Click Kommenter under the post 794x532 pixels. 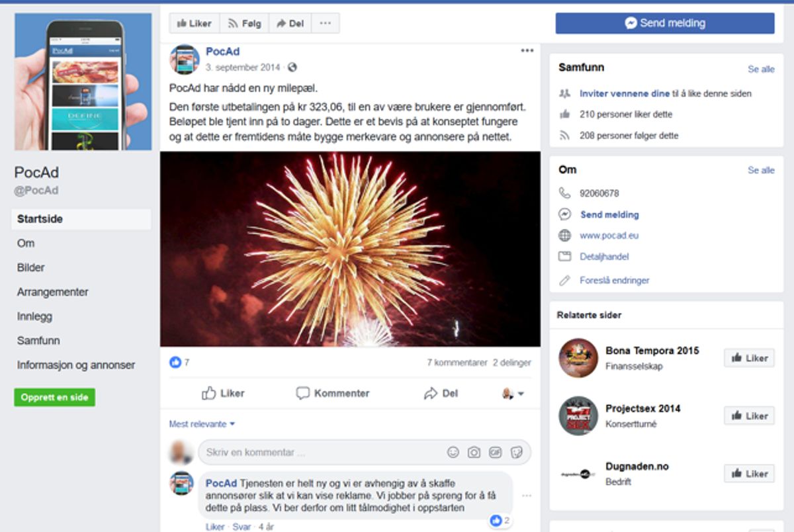333,394
